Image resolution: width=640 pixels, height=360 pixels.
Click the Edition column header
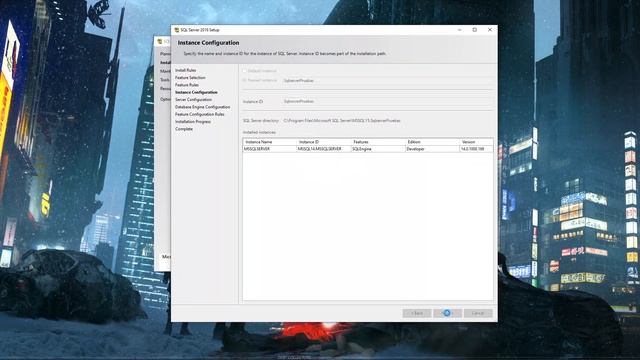(432, 142)
